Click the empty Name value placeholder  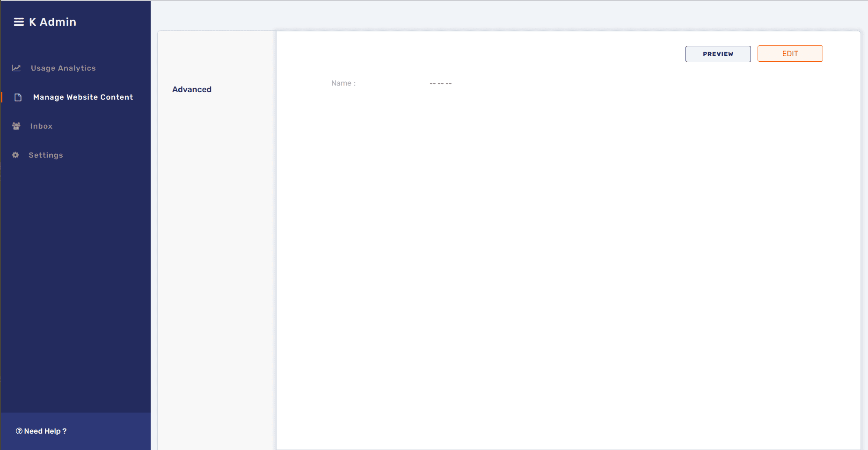(x=440, y=83)
